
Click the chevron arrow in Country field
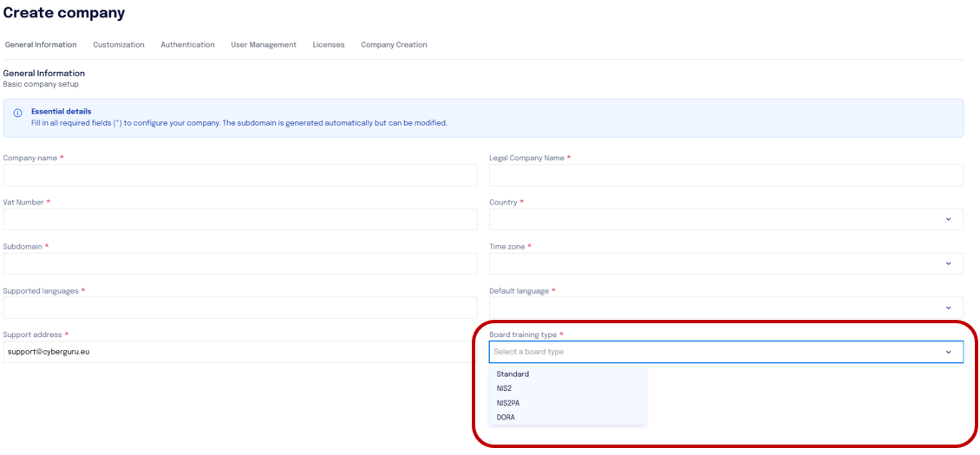[948, 219]
